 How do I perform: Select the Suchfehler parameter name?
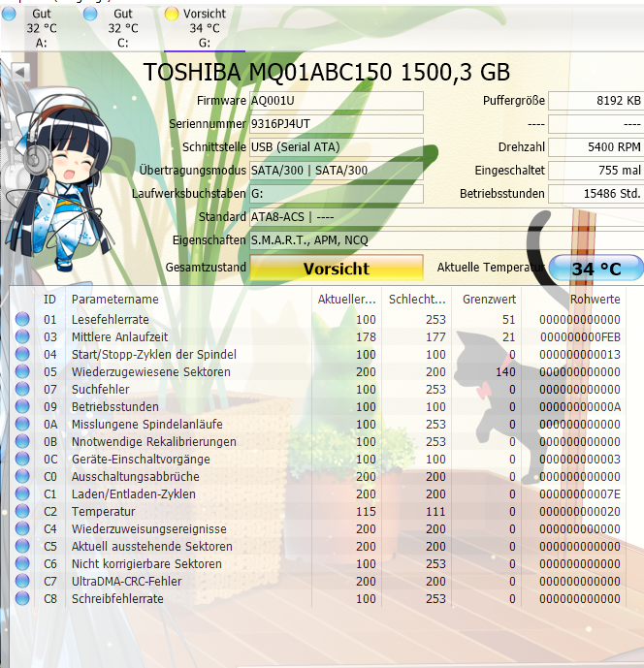tap(100, 390)
